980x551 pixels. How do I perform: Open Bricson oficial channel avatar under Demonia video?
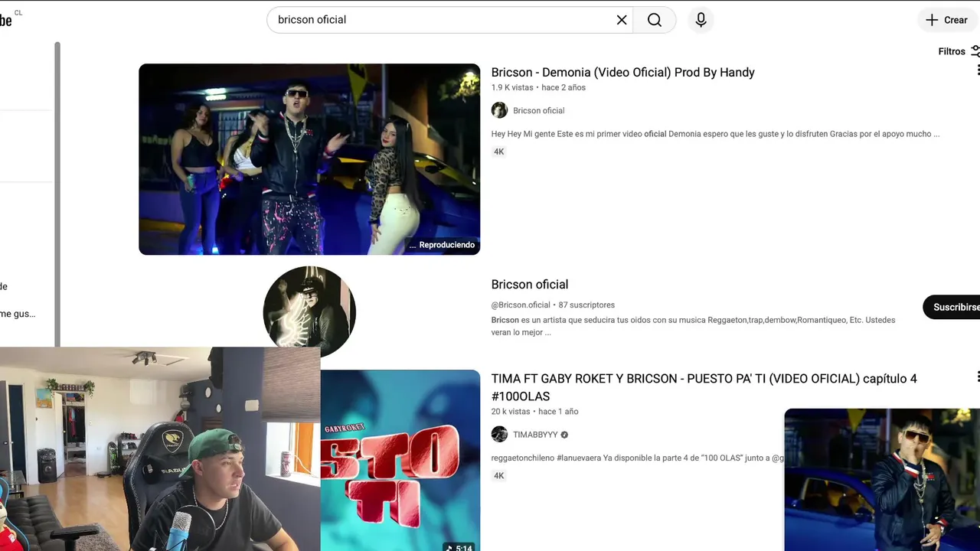499,110
